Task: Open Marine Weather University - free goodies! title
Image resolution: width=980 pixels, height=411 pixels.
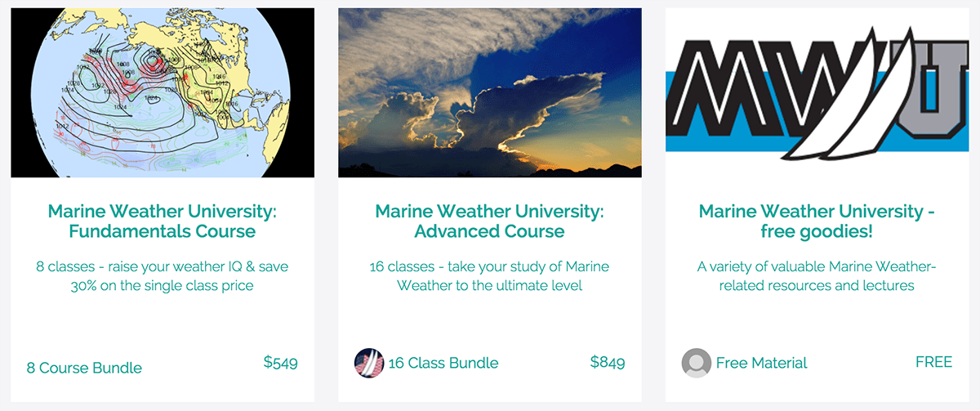Action: (x=817, y=221)
